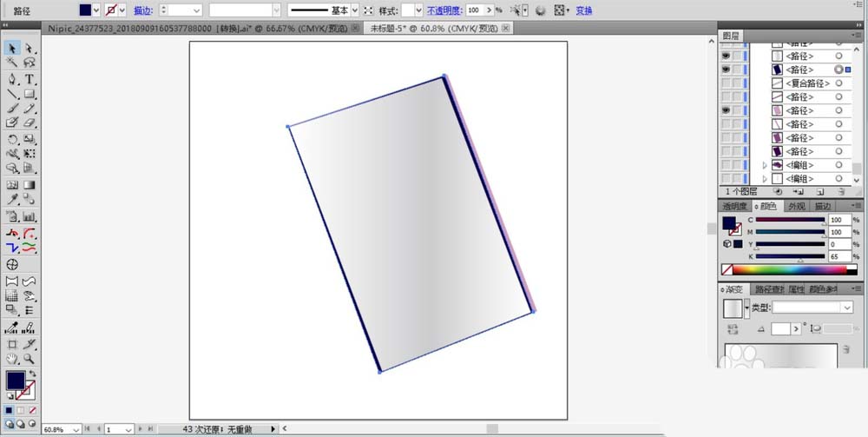868x437 pixels.
Task: Open stroke color dropdown in control bar
Action: [122, 10]
